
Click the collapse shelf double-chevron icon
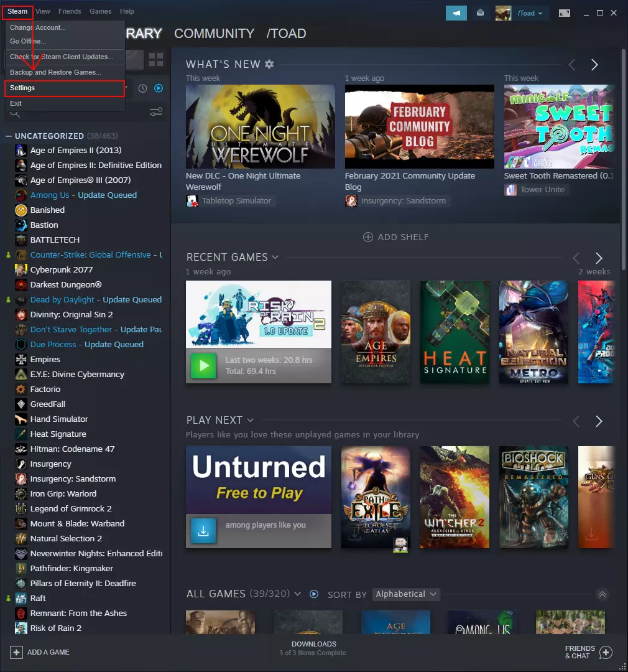[603, 594]
